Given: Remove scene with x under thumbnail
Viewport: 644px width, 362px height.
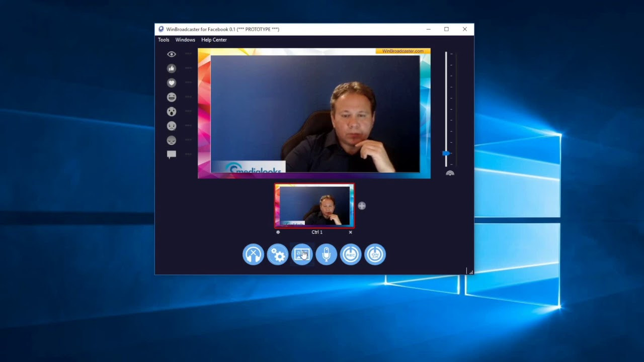Looking at the screenshot, I should point(351,232).
